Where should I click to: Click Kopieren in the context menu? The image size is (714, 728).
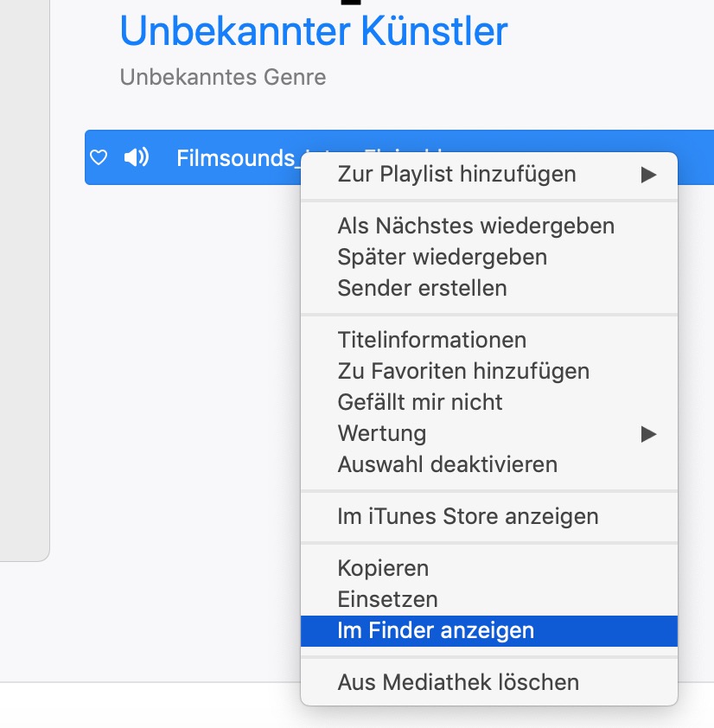383,569
